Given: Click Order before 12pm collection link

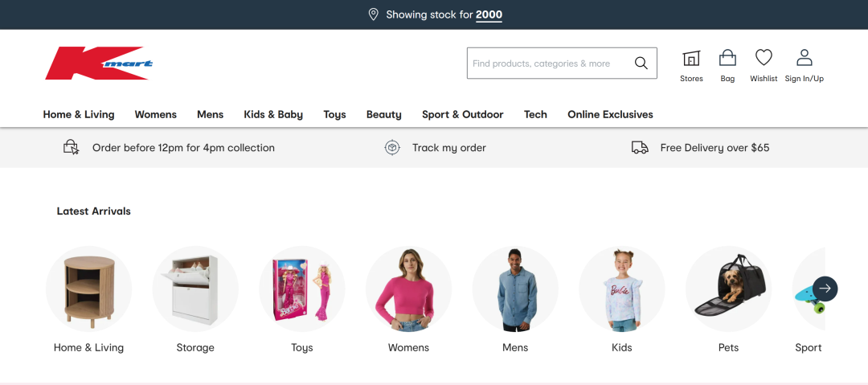Looking at the screenshot, I should [183, 148].
